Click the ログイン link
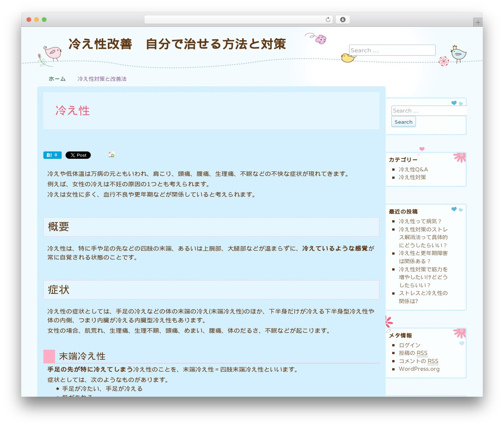 tap(409, 345)
